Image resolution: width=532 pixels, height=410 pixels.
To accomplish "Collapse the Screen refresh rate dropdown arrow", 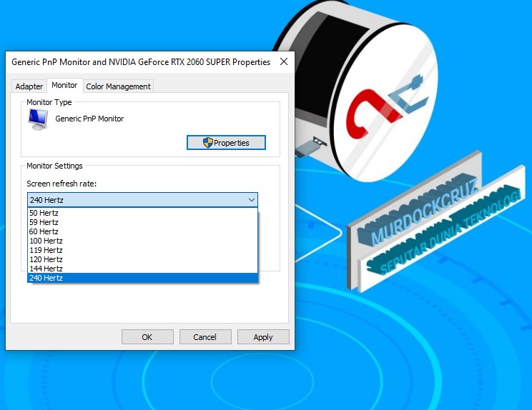I will coord(252,200).
